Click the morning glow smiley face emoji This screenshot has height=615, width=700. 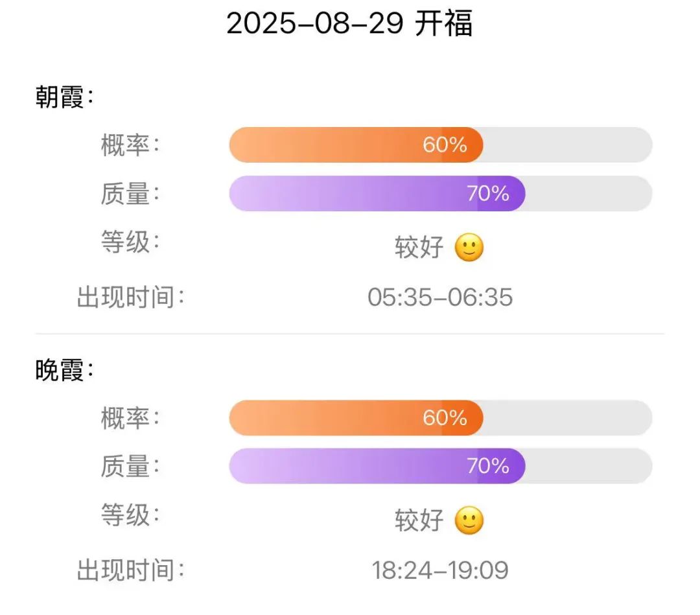pyautogui.click(x=469, y=248)
